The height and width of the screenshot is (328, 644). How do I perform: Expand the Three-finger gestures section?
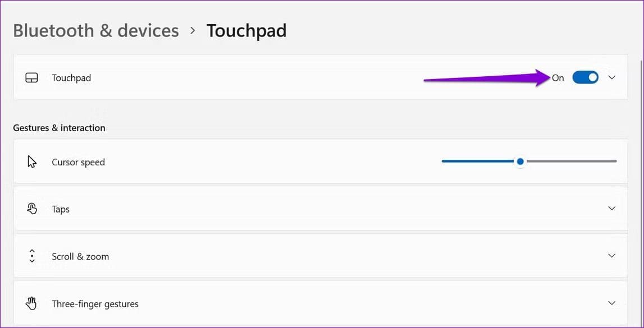(x=612, y=303)
